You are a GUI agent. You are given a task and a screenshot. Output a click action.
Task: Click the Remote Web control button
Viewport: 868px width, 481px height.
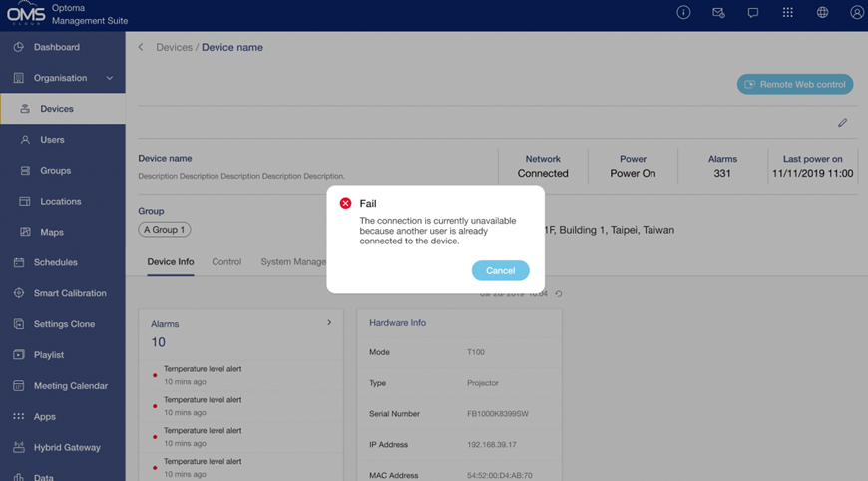[x=795, y=85]
